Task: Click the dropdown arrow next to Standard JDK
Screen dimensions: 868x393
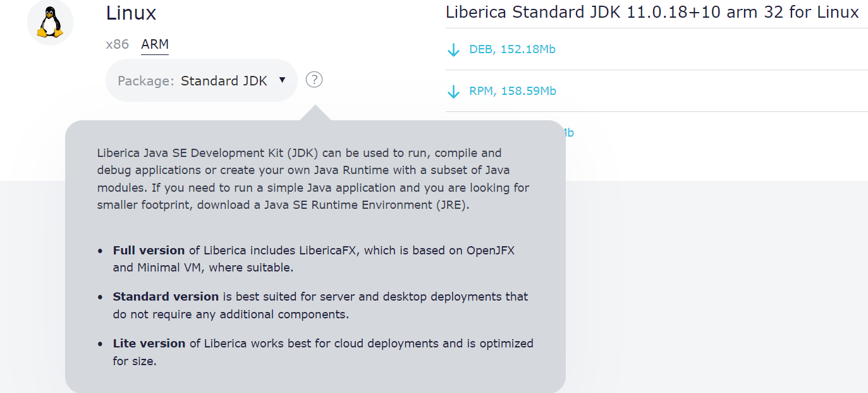Action: pyautogui.click(x=283, y=80)
